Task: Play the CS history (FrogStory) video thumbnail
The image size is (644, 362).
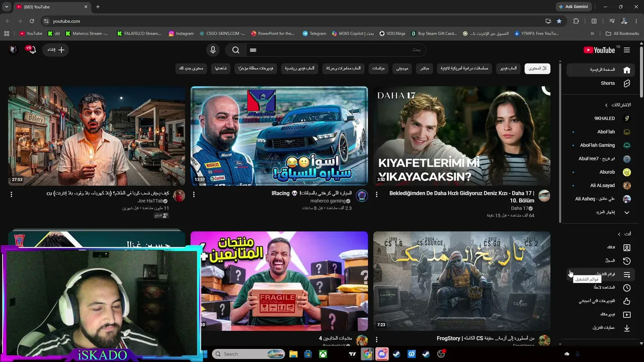Action: tap(462, 281)
